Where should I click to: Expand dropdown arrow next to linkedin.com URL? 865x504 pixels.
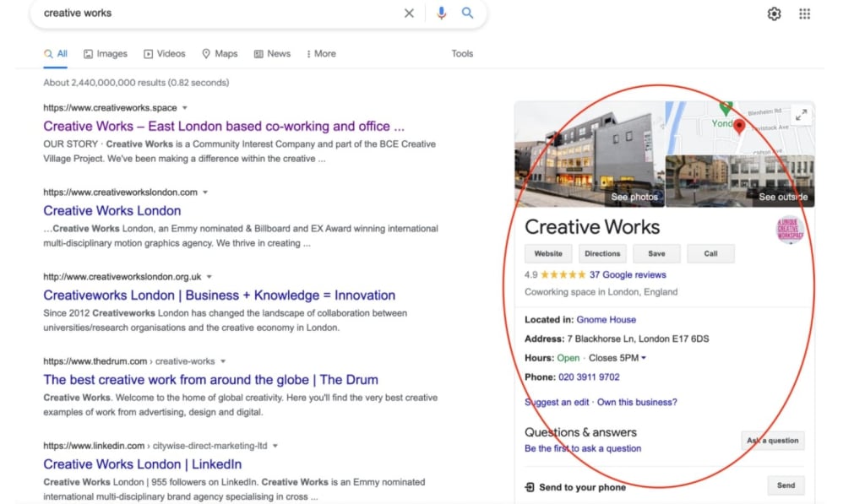point(275,446)
